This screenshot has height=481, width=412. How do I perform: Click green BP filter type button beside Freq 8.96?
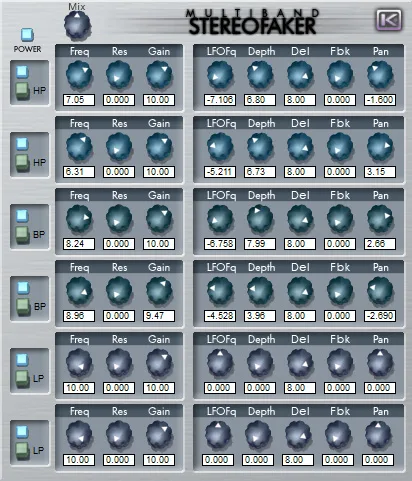tap(23, 307)
